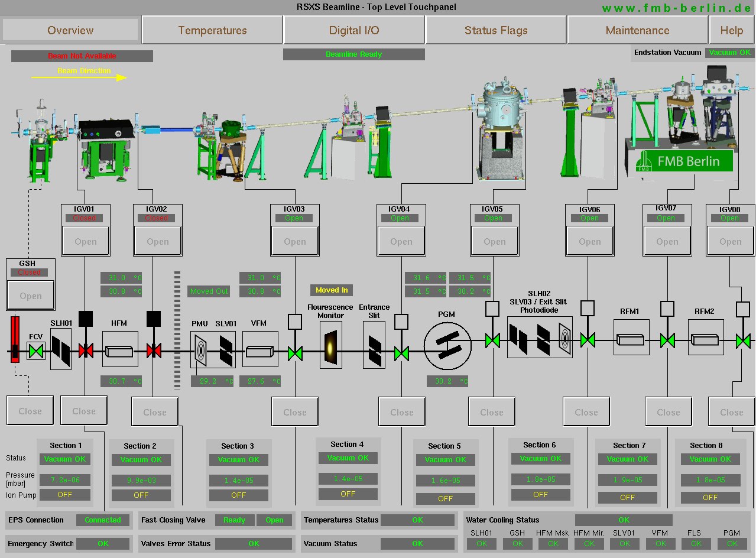Click the SLH02 photodiode icon
756x558 pixels.
[x=563, y=340]
